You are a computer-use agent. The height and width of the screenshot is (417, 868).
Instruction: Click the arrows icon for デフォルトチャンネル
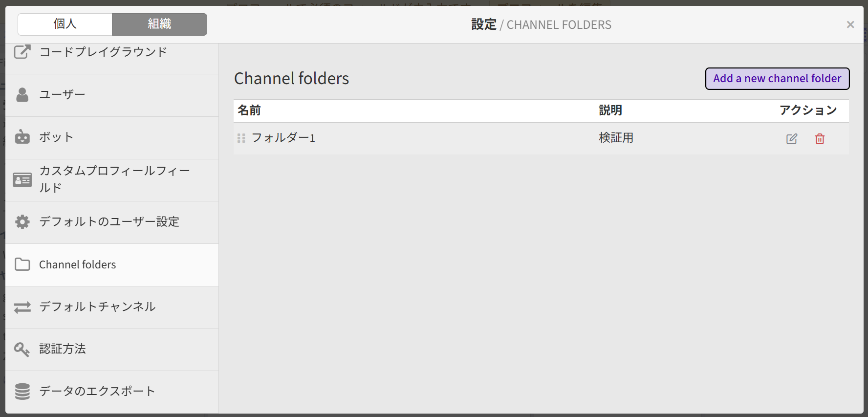click(22, 307)
